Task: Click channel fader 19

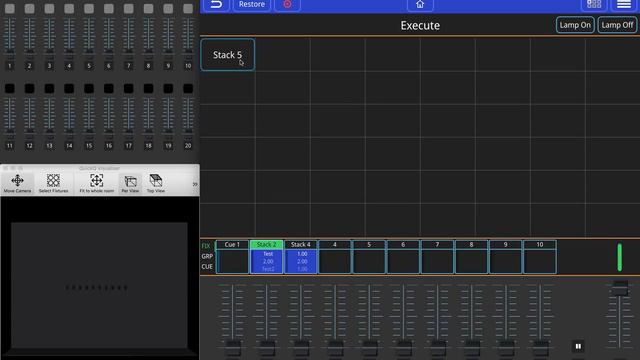Action: tap(168, 118)
